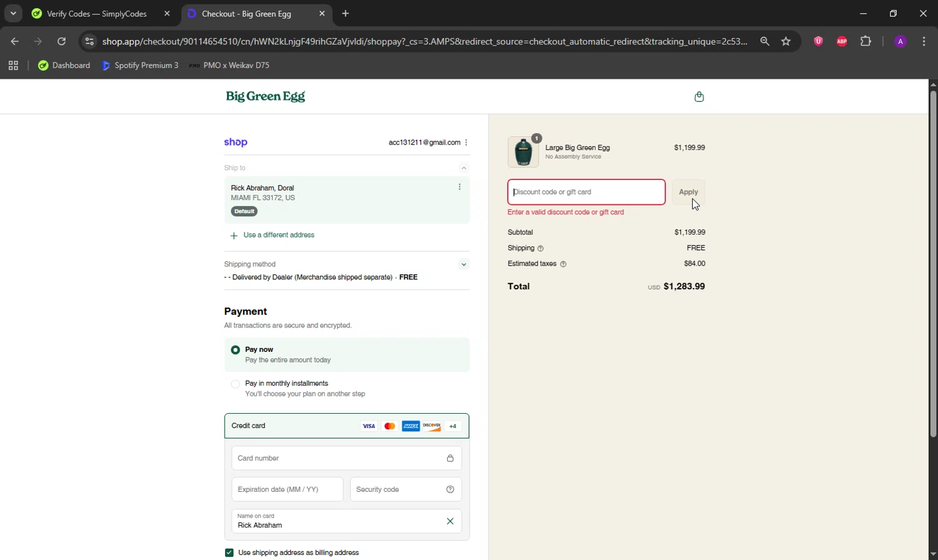
Task: Select the Credit card payment header
Action: click(346, 426)
